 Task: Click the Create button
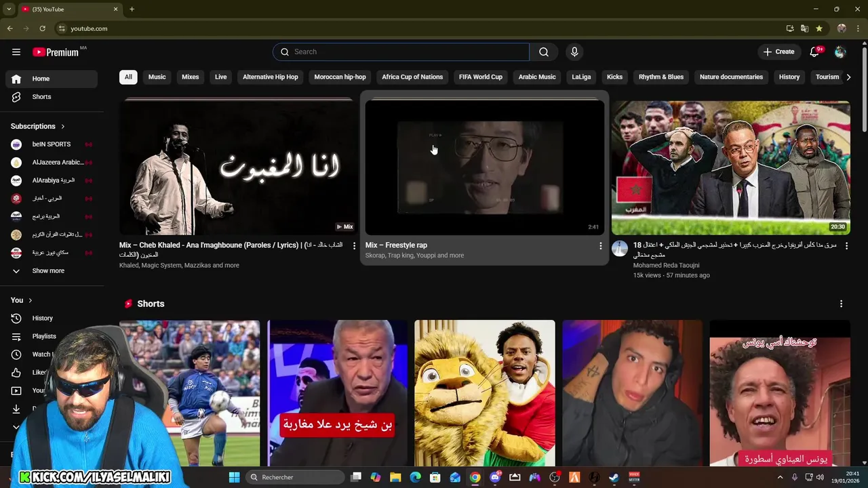(x=778, y=52)
